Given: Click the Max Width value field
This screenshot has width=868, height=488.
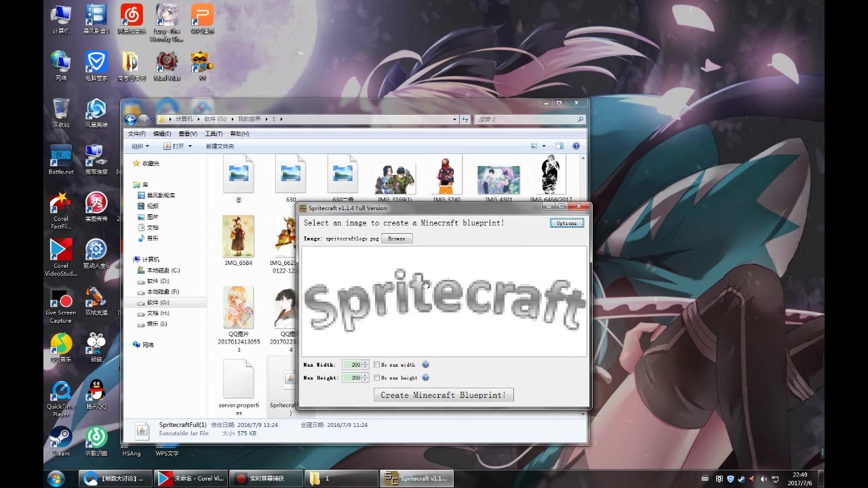Looking at the screenshot, I should pyautogui.click(x=352, y=365).
